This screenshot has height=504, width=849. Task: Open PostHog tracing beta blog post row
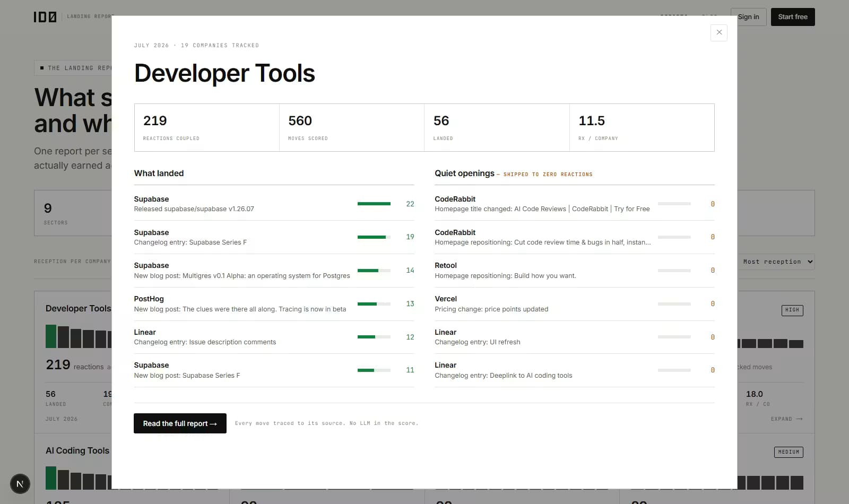[274, 303]
